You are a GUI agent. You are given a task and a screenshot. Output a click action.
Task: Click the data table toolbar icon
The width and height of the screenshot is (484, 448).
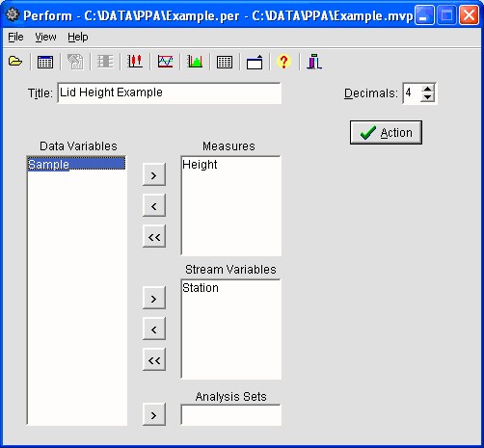(x=45, y=62)
